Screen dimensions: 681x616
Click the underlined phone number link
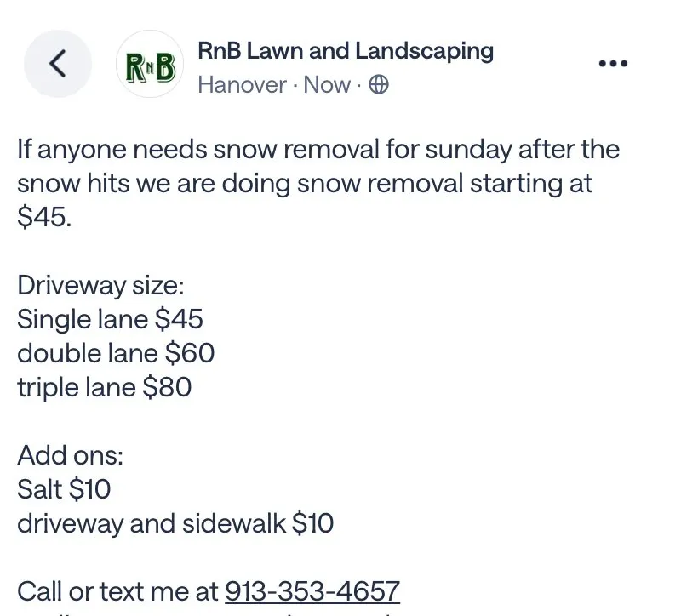(312, 590)
